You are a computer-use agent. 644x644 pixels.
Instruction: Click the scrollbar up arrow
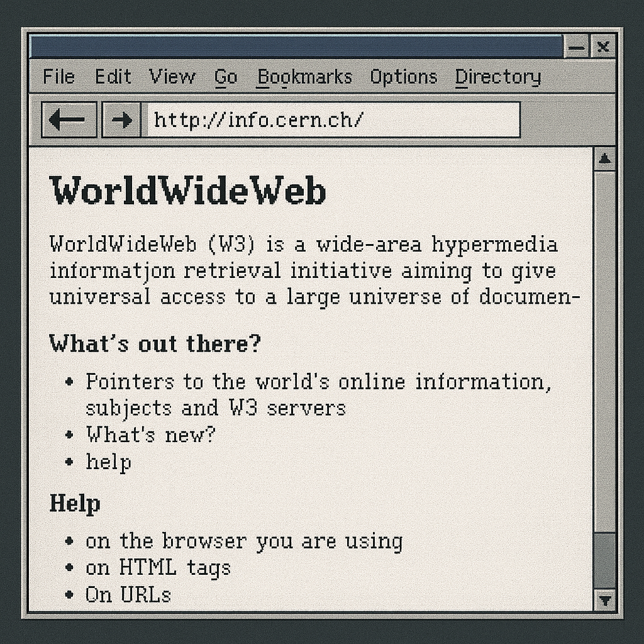pyautogui.click(x=604, y=158)
